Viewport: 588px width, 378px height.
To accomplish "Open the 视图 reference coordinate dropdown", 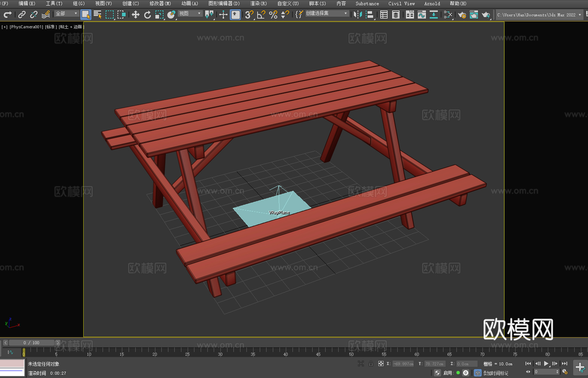I will (190, 14).
